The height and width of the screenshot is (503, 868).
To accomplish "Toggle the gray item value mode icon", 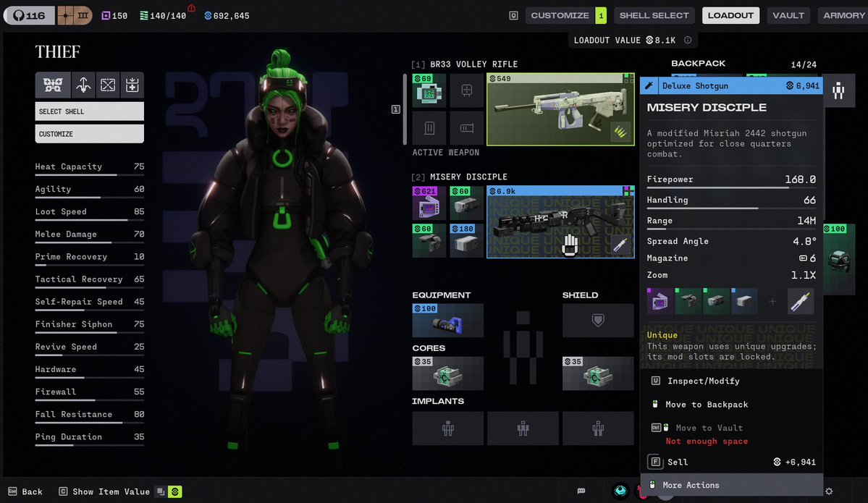I will pyautogui.click(x=161, y=491).
